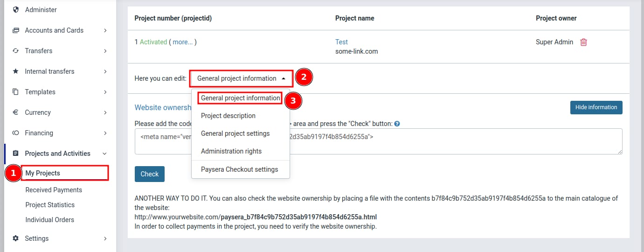The height and width of the screenshot is (252, 644).
Task: Select Administration rights menu entry
Action: pos(231,151)
